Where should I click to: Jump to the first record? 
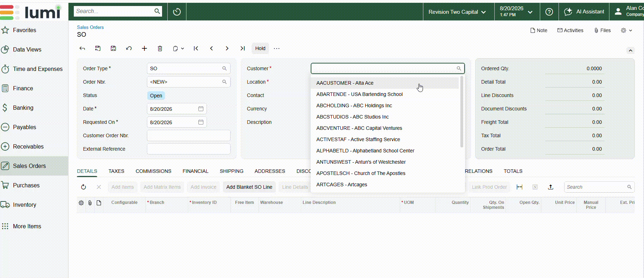tap(196, 48)
